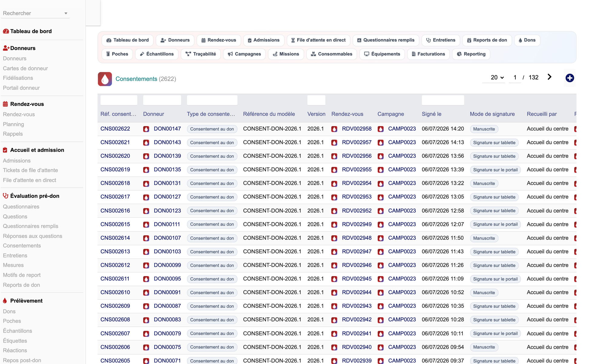Open the Reporting tab

pyautogui.click(x=471, y=54)
